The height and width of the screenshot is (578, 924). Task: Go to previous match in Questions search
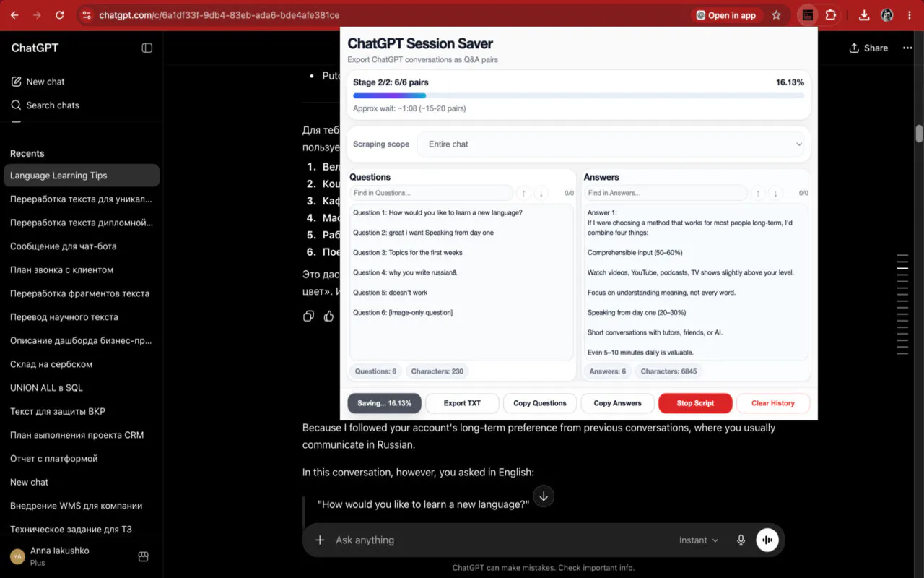[x=523, y=193]
